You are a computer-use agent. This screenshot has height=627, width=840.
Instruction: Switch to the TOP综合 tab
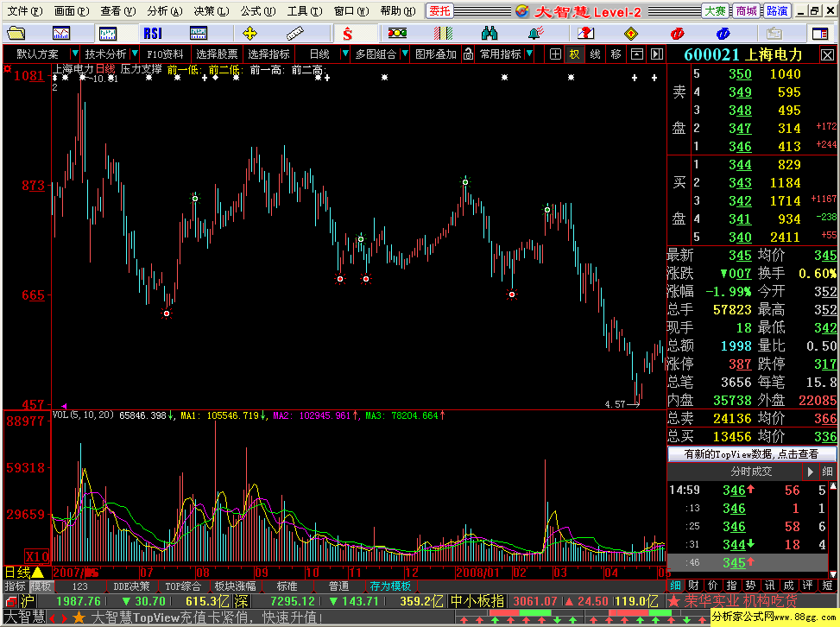tap(183, 586)
